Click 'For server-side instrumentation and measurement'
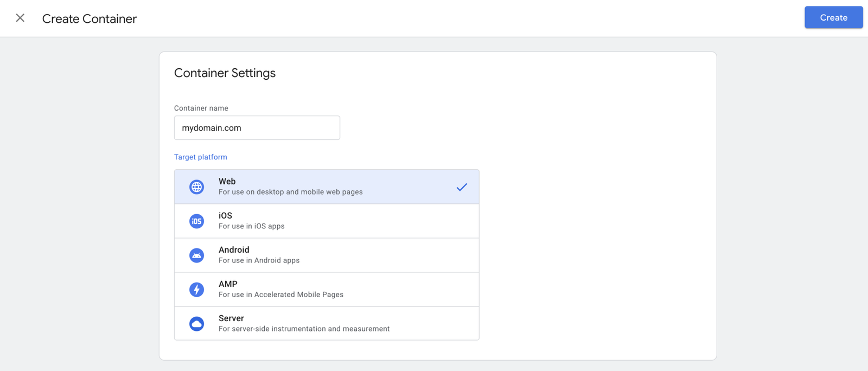Viewport: 868px width, 371px height. 304,329
